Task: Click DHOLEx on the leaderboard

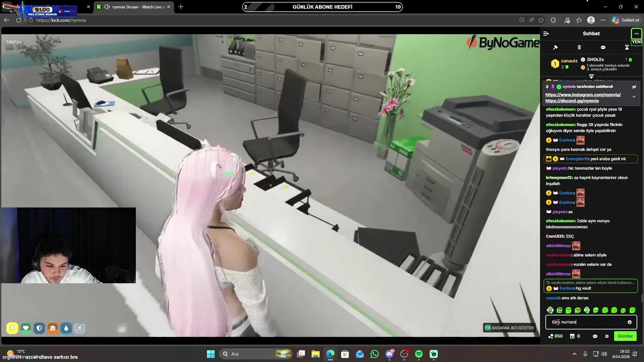Action: point(595,59)
